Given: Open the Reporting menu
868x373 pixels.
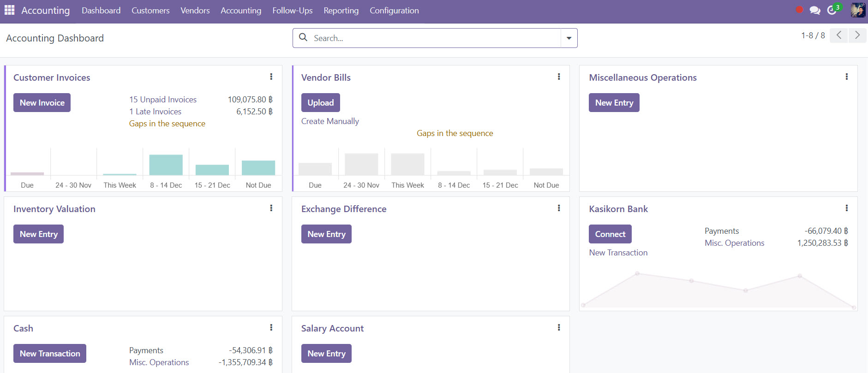Looking at the screenshot, I should [341, 11].
